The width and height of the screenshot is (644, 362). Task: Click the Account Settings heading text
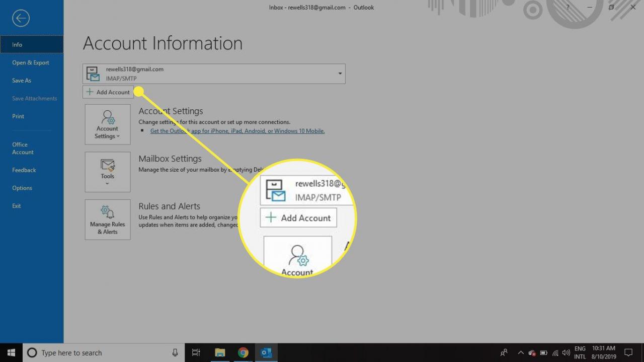pyautogui.click(x=171, y=111)
